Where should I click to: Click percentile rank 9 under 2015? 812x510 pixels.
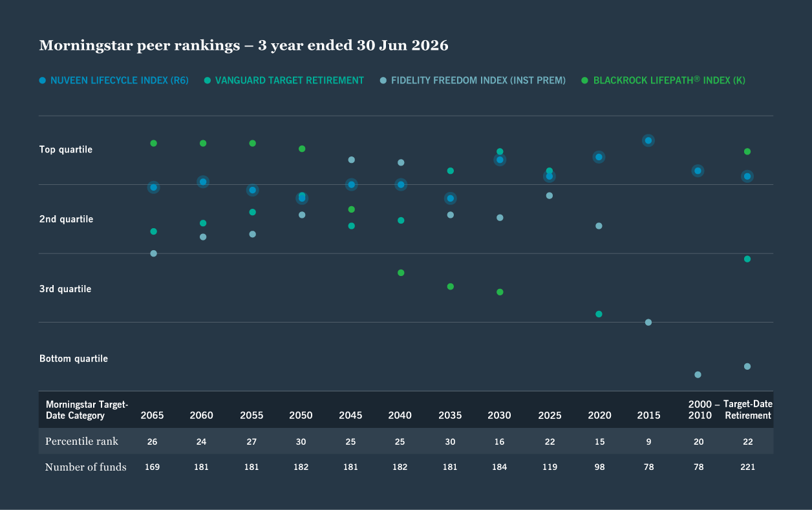[x=648, y=441]
